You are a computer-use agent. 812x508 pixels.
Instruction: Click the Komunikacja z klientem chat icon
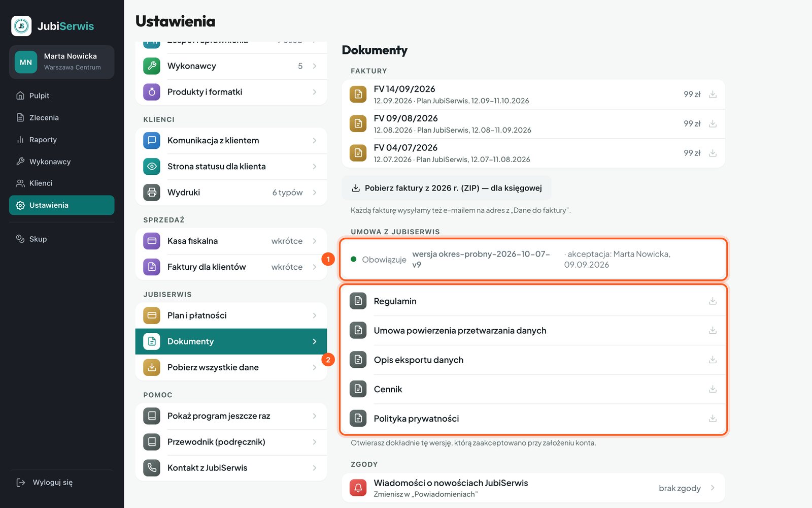click(152, 141)
